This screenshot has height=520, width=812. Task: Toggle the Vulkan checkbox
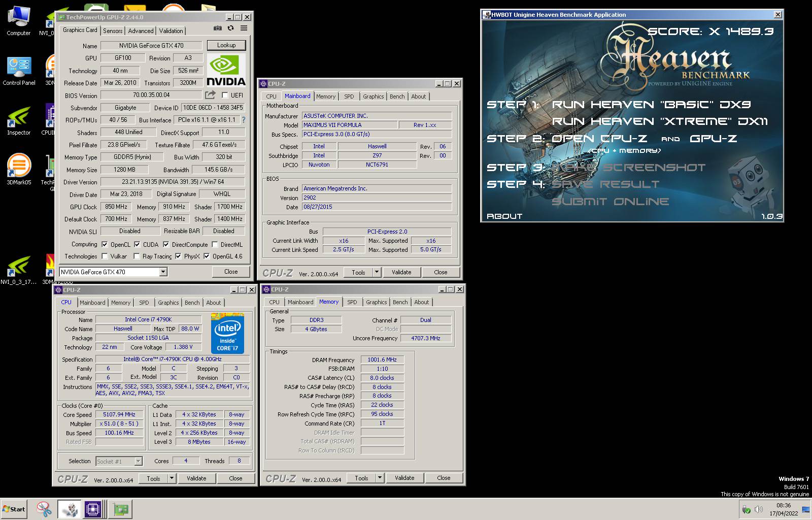tap(105, 256)
